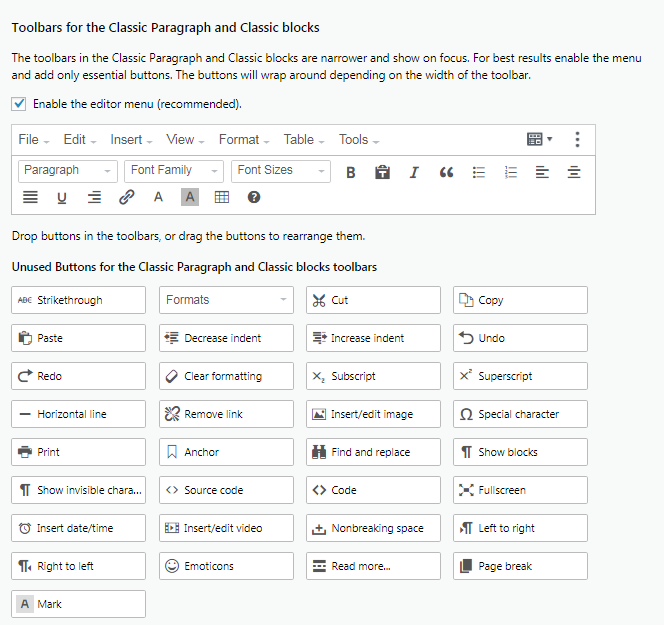Open the Insert menu
This screenshot has height=625, width=664.
coord(131,140)
